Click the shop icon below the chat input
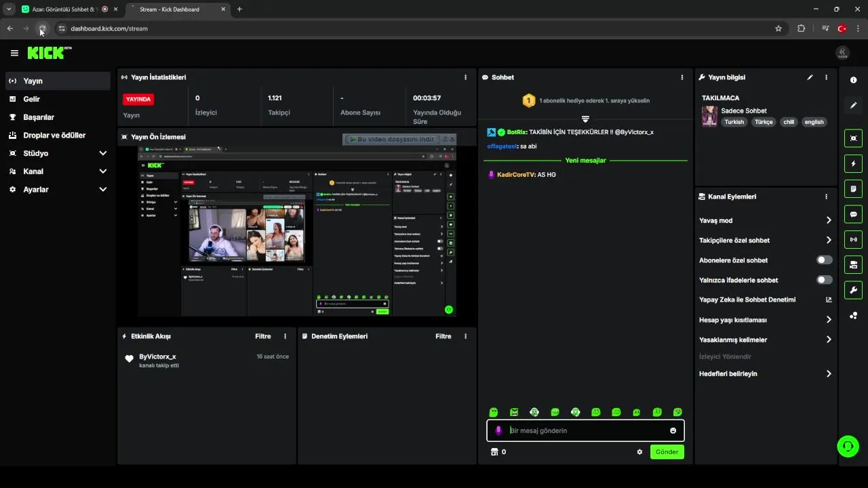The width and height of the screenshot is (868, 488). tap(494, 452)
